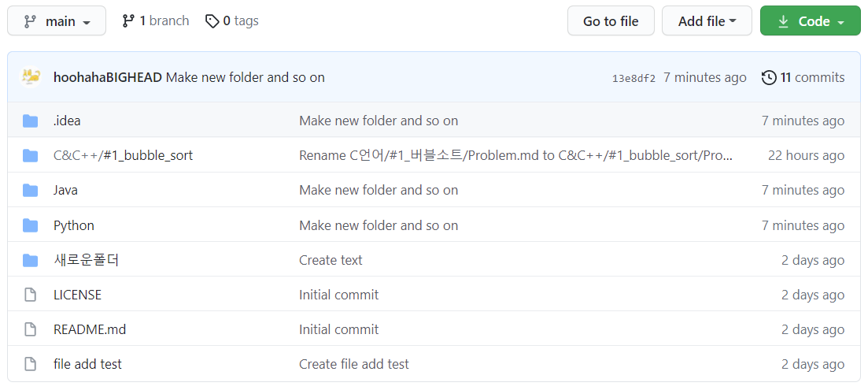The height and width of the screenshot is (390, 868).
Task: Click the Python folder icon
Action: pos(31,225)
